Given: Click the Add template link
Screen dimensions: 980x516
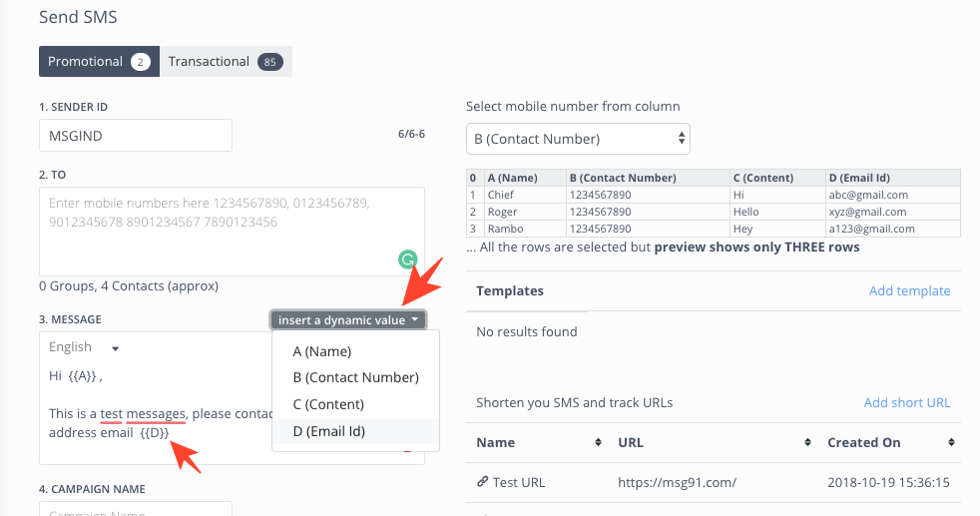Looking at the screenshot, I should click(x=909, y=291).
